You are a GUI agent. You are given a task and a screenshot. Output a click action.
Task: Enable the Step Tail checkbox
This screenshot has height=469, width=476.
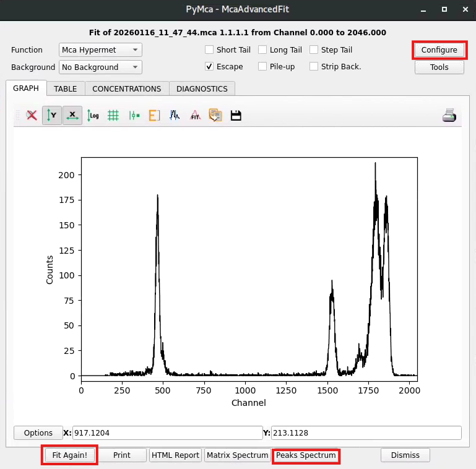pos(314,49)
